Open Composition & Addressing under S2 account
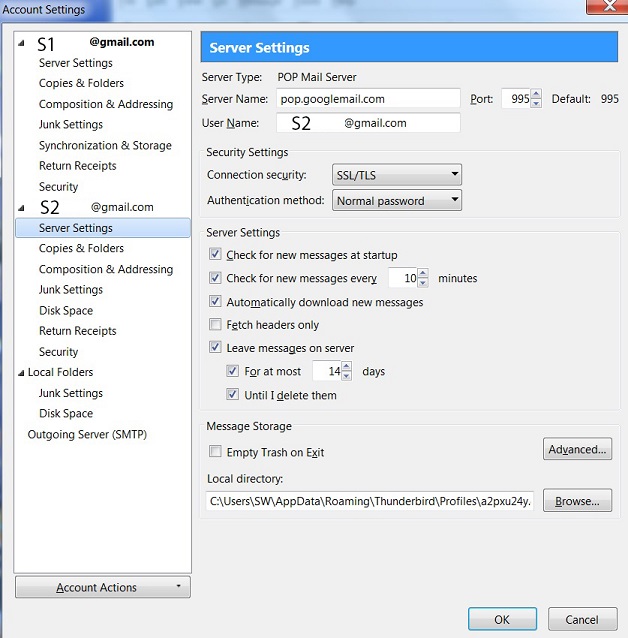 coord(106,269)
